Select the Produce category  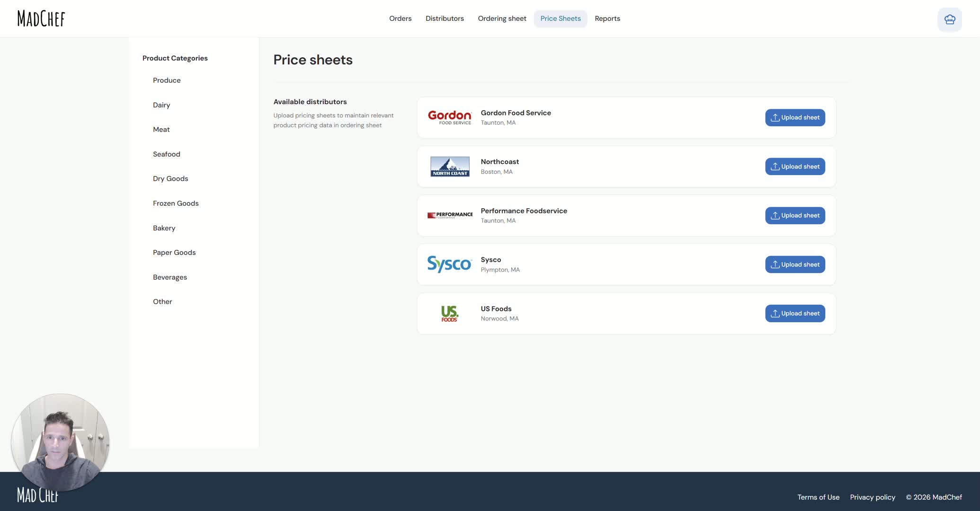point(167,80)
